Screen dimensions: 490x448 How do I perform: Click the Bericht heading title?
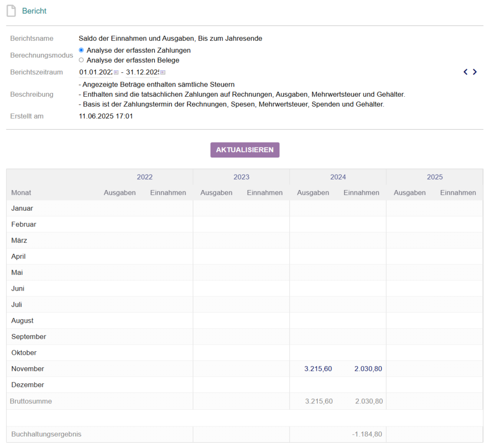click(34, 11)
